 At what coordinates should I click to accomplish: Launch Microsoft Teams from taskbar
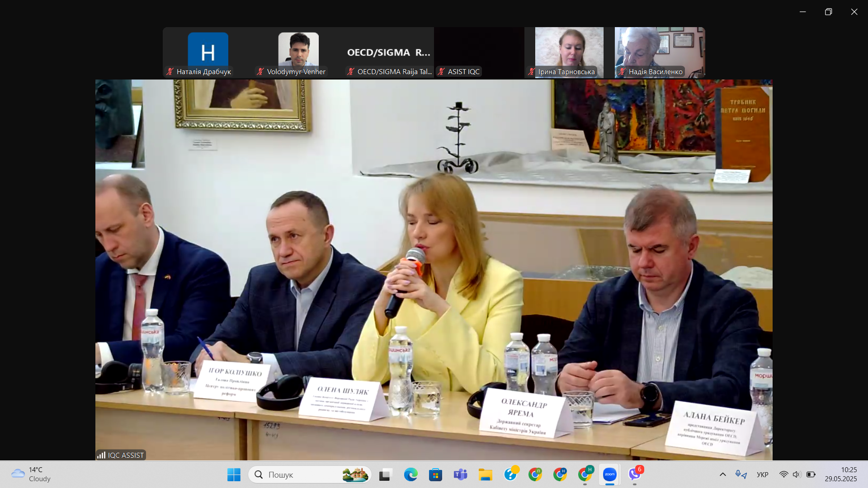click(460, 474)
